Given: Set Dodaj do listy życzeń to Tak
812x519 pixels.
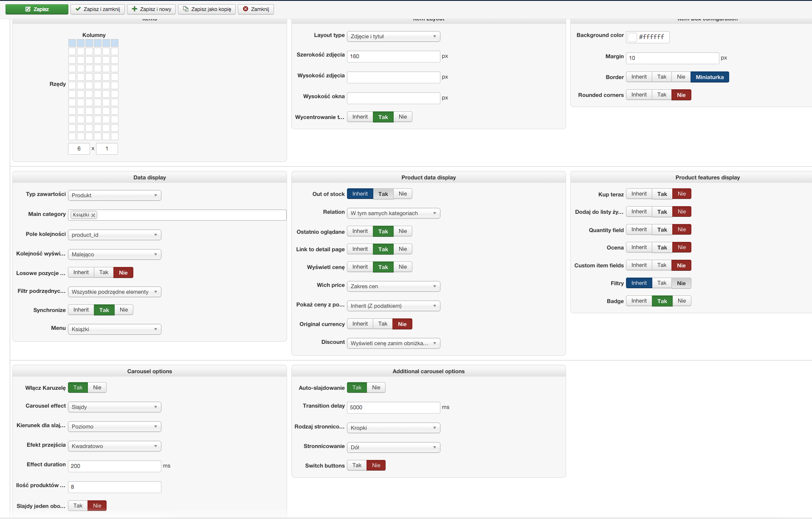Looking at the screenshot, I should click(662, 212).
